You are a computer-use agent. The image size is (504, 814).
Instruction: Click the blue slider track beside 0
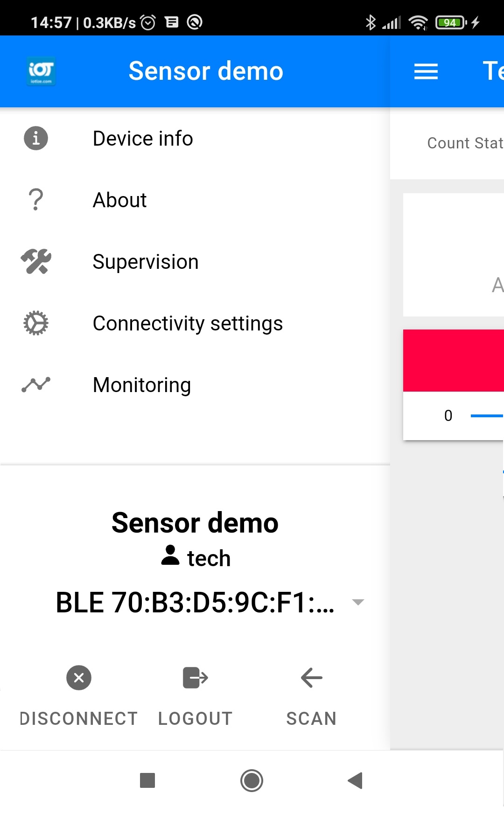[487, 415]
